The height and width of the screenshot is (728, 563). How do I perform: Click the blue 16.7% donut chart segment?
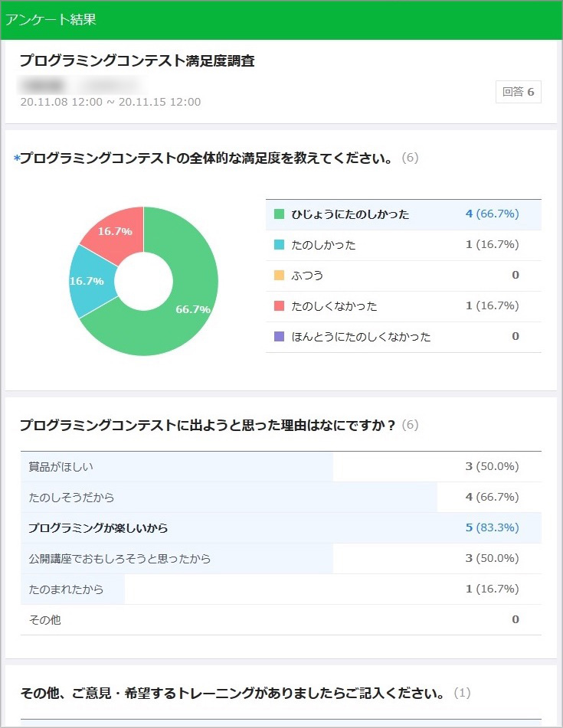tap(88, 279)
